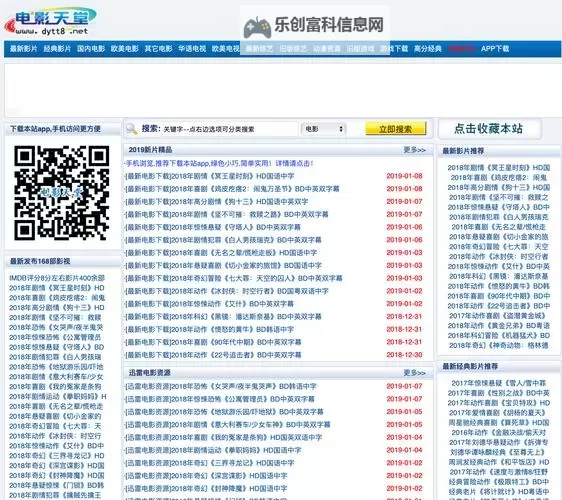Open left sidebar link 2018年剧情运动《拳职妈妈》
The image size is (562, 500).
pyautogui.click(x=58, y=396)
